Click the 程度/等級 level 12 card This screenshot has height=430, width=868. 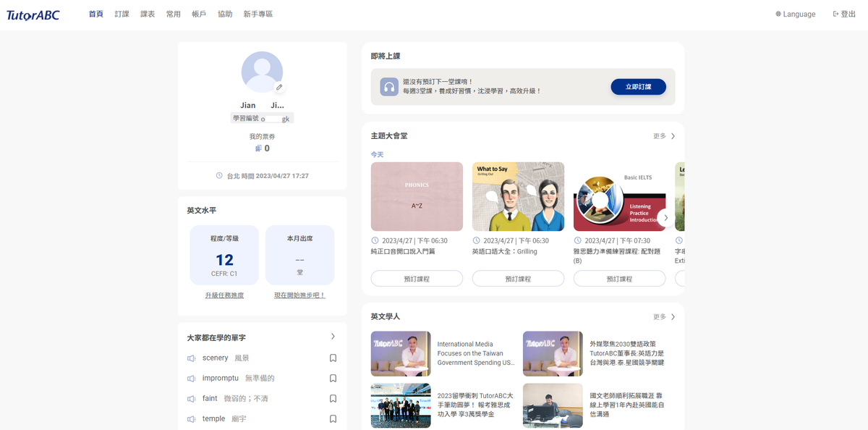tap(224, 255)
